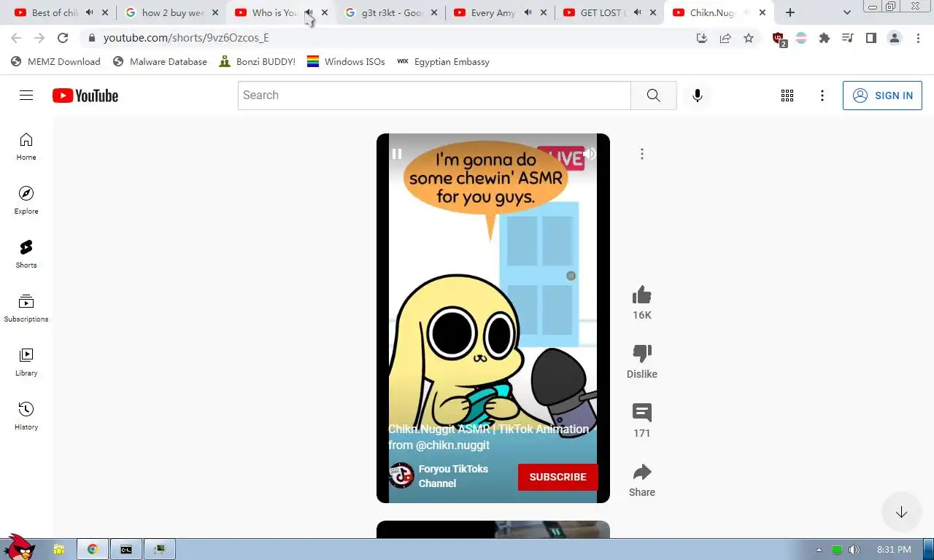Open Windows ISOs bookmark
The height and width of the screenshot is (560, 934).
pos(346,62)
